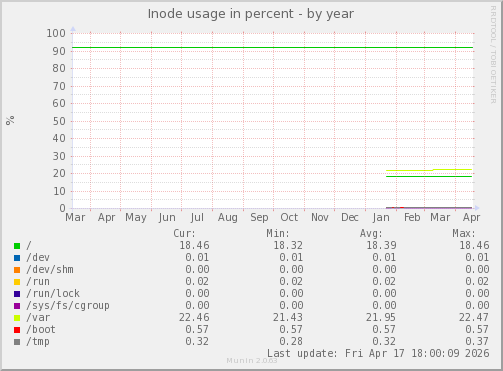Click the '/dev' legend label
The image size is (503, 371).
coord(38,257)
